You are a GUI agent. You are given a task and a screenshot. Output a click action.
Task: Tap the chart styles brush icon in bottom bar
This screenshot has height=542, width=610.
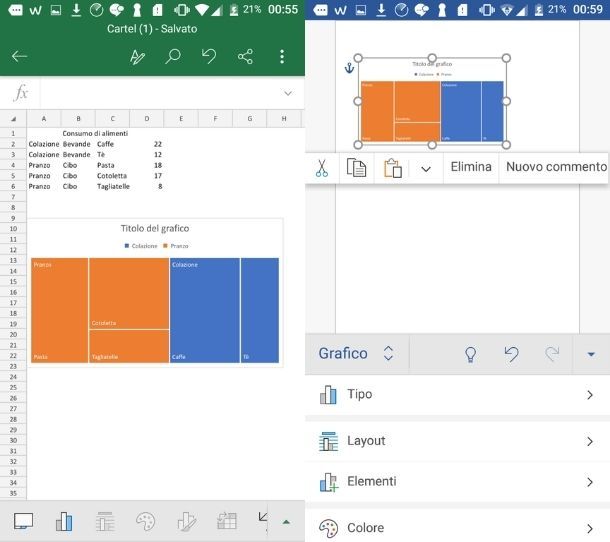(187, 521)
